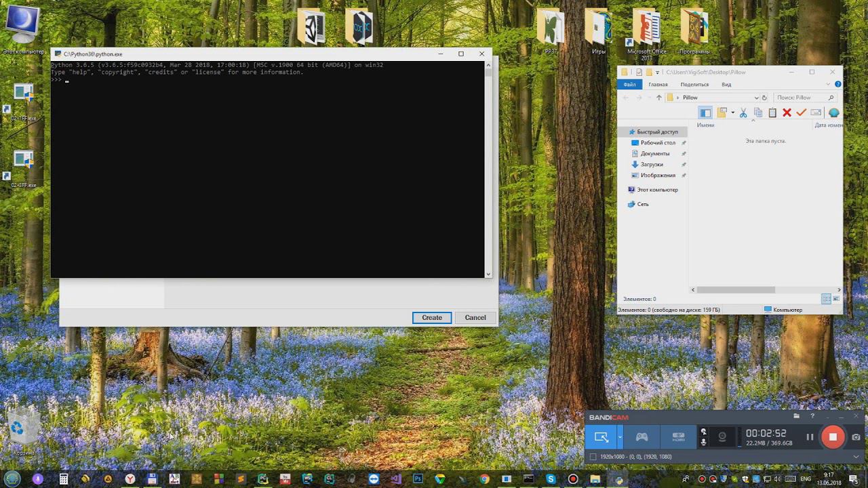Open the screen recording mode dropdown arrow
The height and width of the screenshot is (488, 868).
[x=620, y=437]
